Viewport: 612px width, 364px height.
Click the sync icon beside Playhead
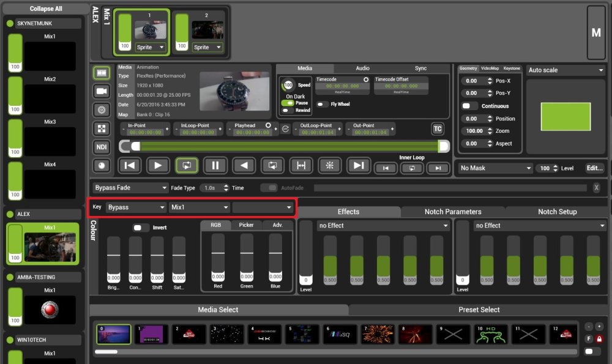click(x=285, y=128)
